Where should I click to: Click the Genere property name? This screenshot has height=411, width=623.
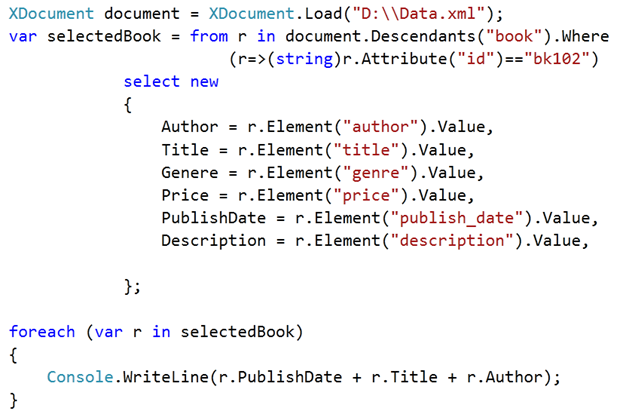[189, 172]
